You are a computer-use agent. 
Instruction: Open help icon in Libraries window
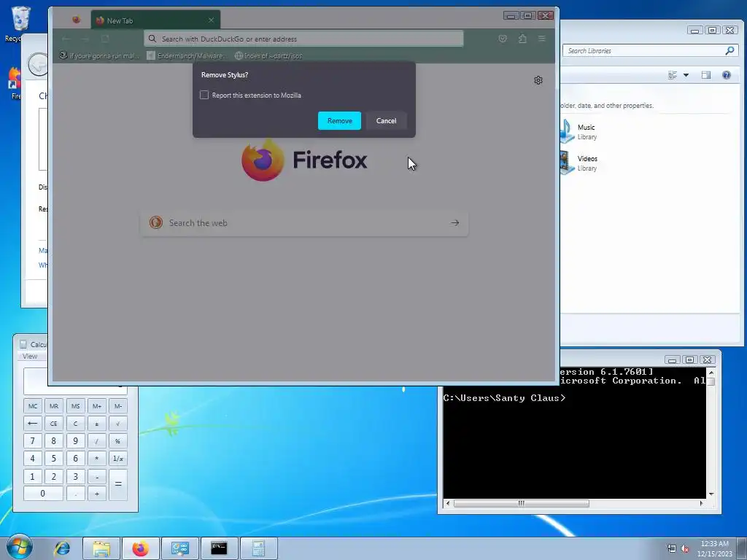[x=727, y=75]
